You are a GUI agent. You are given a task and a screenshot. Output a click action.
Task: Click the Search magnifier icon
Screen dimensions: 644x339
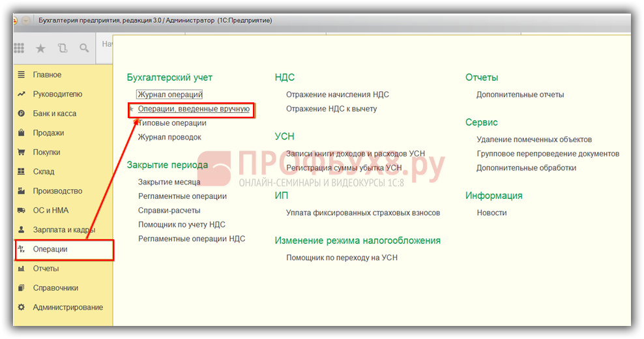[x=84, y=48]
